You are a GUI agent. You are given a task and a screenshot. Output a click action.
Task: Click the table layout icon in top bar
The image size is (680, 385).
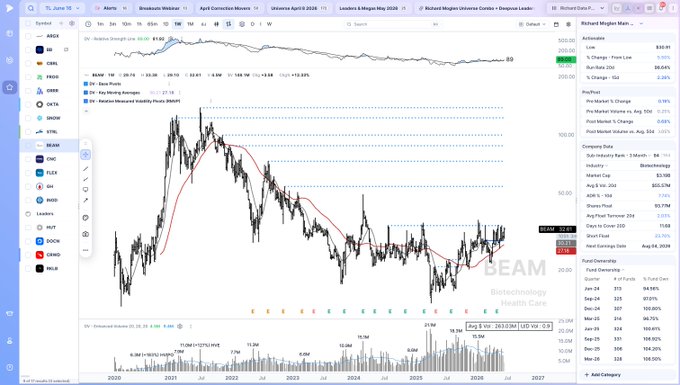[649, 8]
